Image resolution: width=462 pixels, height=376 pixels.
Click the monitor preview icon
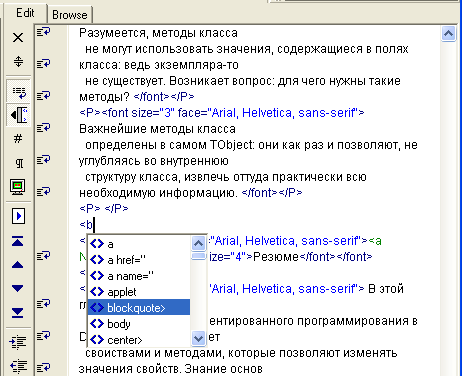point(18,187)
